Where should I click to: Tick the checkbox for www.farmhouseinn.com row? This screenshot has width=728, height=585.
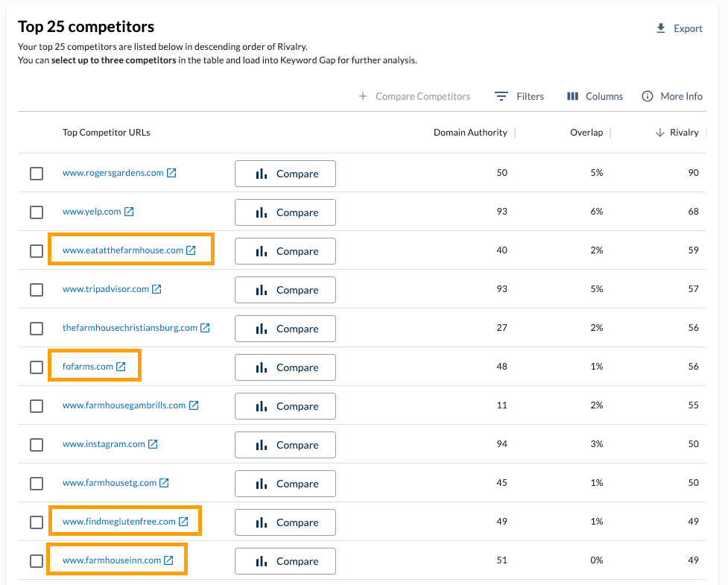(x=37, y=561)
